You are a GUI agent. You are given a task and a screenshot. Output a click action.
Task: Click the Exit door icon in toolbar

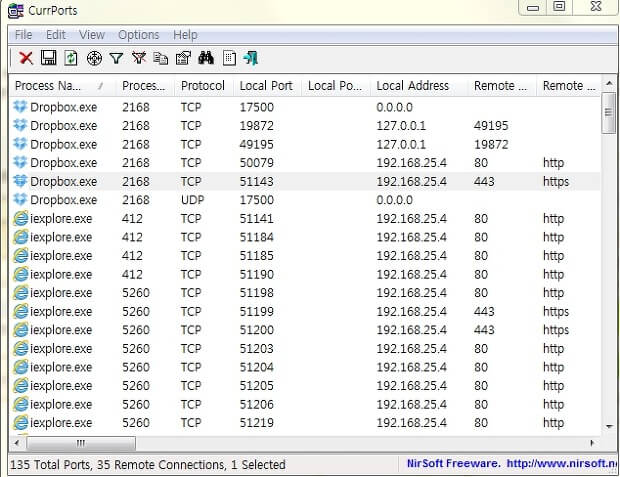click(251, 58)
